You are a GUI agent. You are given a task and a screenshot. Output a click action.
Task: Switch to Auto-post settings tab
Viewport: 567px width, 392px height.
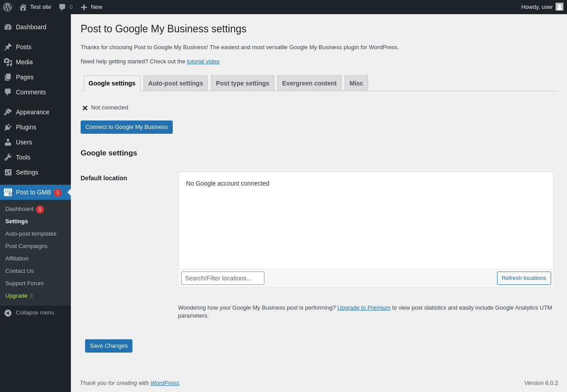pos(175,83)
